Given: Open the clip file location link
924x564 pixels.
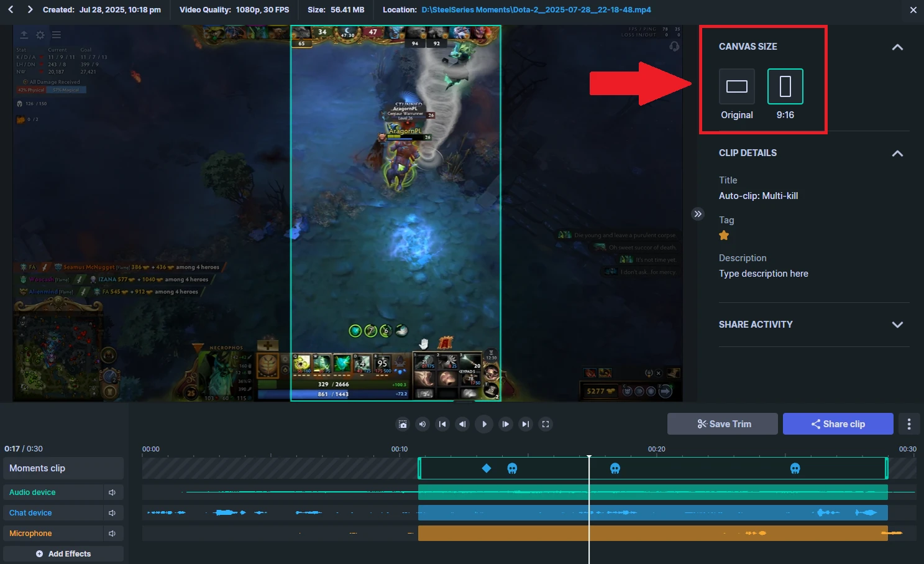Looking at the screenshot, I should coord(536,10).
